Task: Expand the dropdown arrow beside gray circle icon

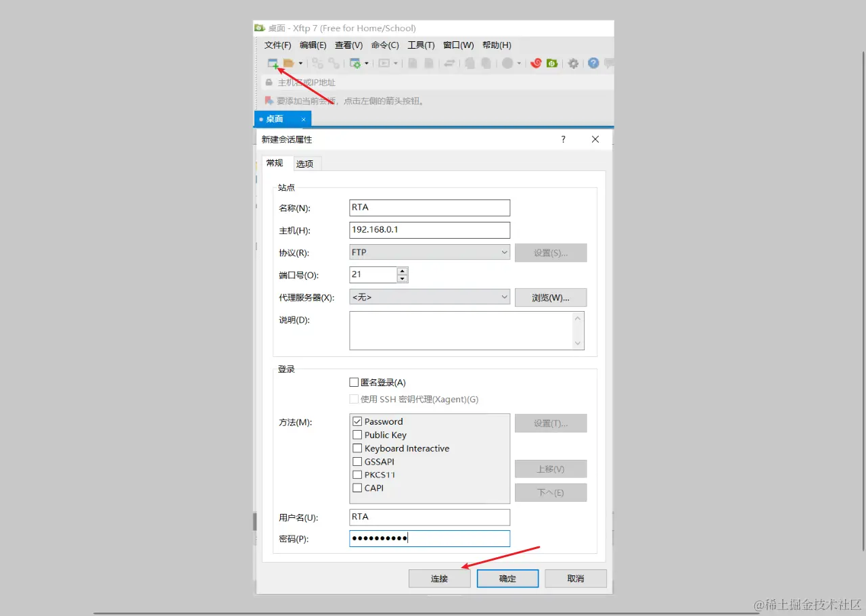Action: [519, 64]
